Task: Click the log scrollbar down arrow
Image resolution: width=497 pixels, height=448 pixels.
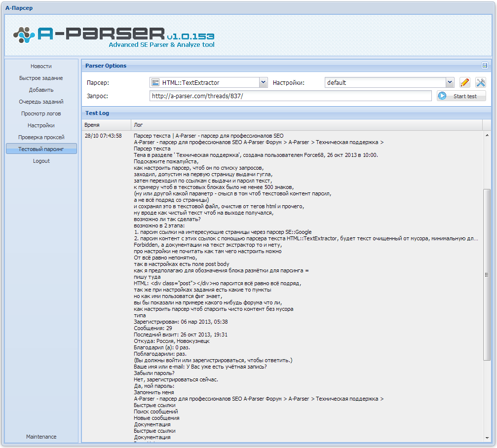Action: [x=487, y=438]
